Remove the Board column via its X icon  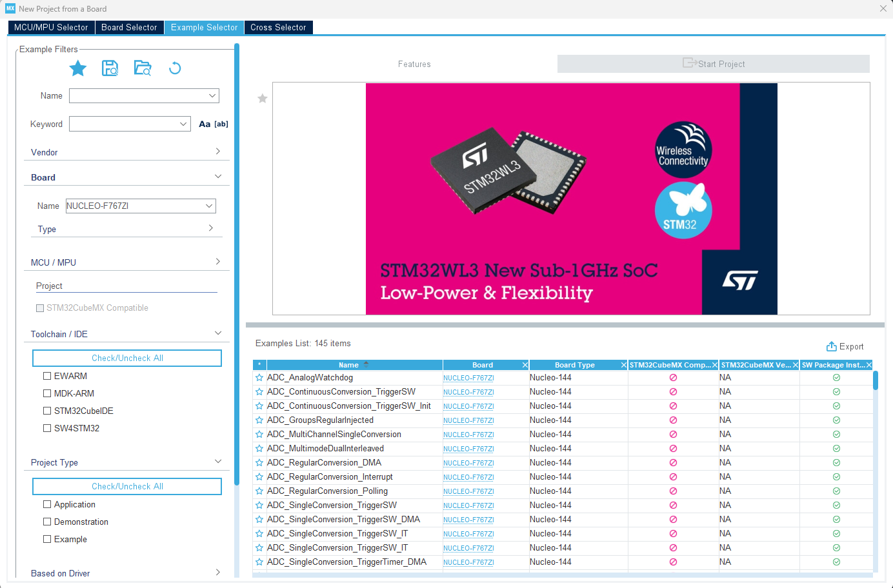click(x=525, y=365)
